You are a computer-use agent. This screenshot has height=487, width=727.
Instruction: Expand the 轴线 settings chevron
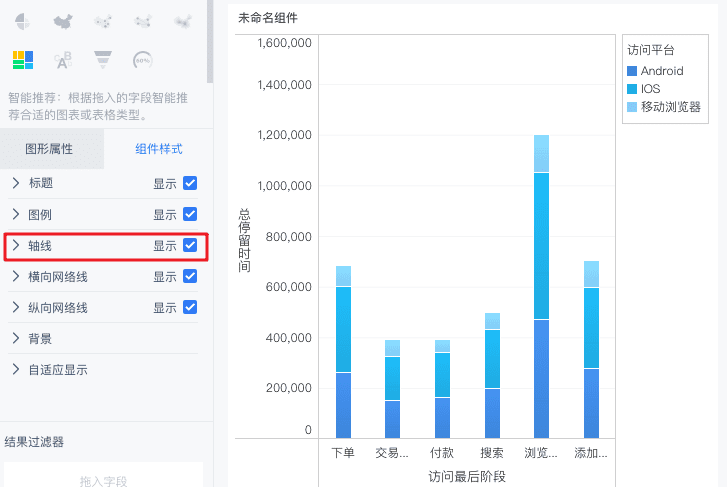tap(16, 245)
